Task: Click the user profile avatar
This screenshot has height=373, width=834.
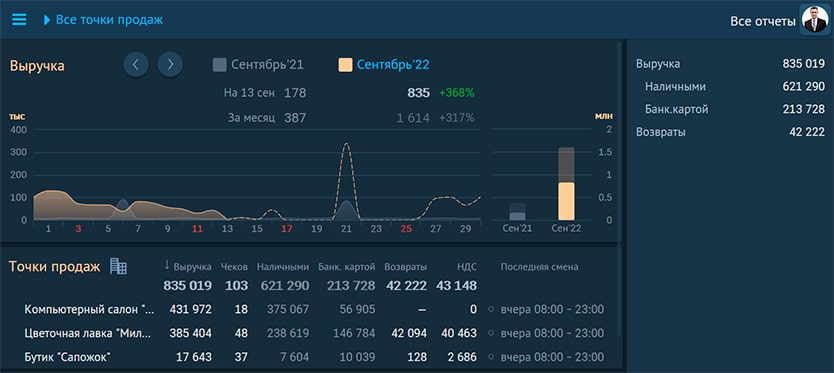Action: pyautogui.click(x=815, y=20)
